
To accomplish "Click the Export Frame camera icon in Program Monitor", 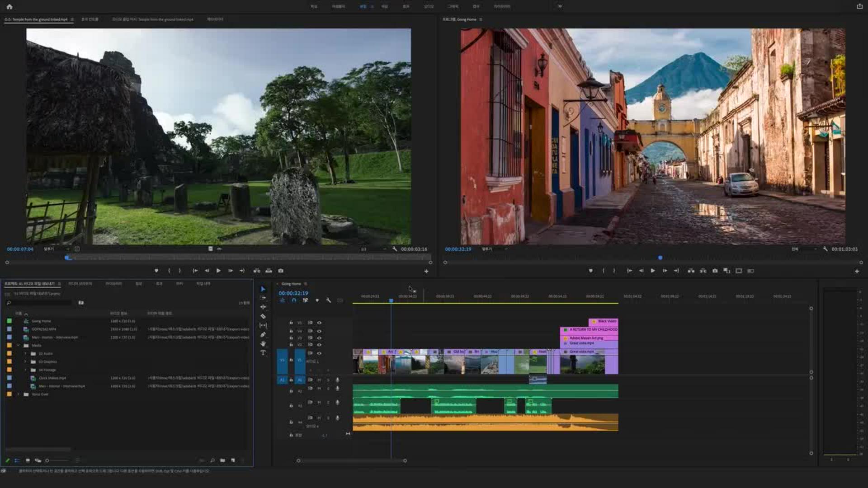I will tap(715, 271).
